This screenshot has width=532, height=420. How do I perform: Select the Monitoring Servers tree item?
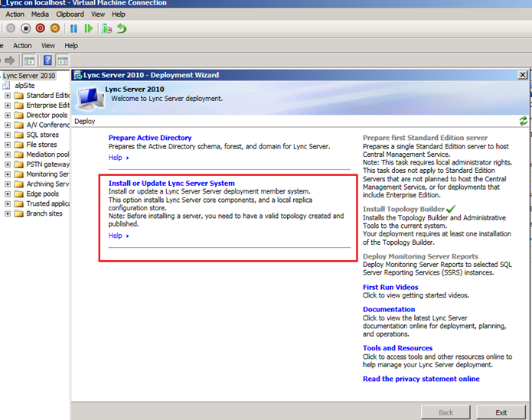pyautogui.click(x=47, y=174)
